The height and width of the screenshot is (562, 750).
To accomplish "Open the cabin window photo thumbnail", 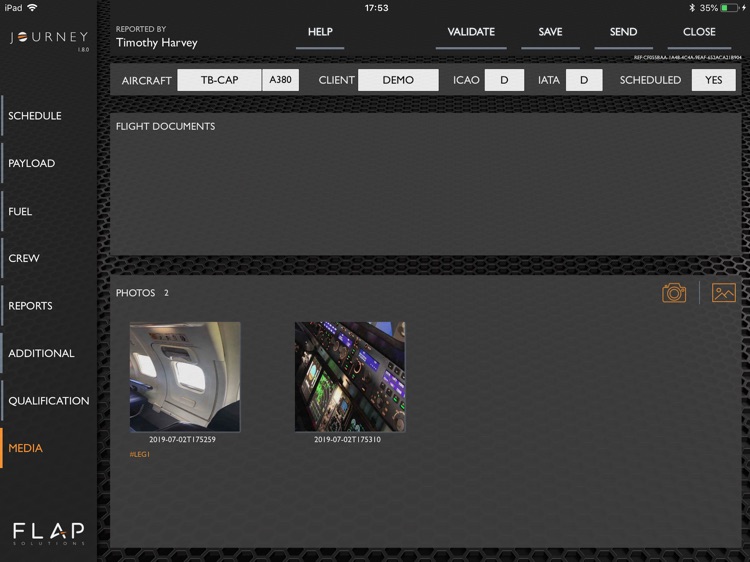I will pos(185,377).
